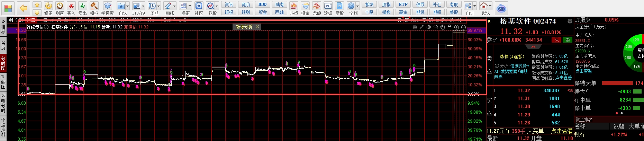Expand the 周期 dropdown arrow

[x=158, y=6]
